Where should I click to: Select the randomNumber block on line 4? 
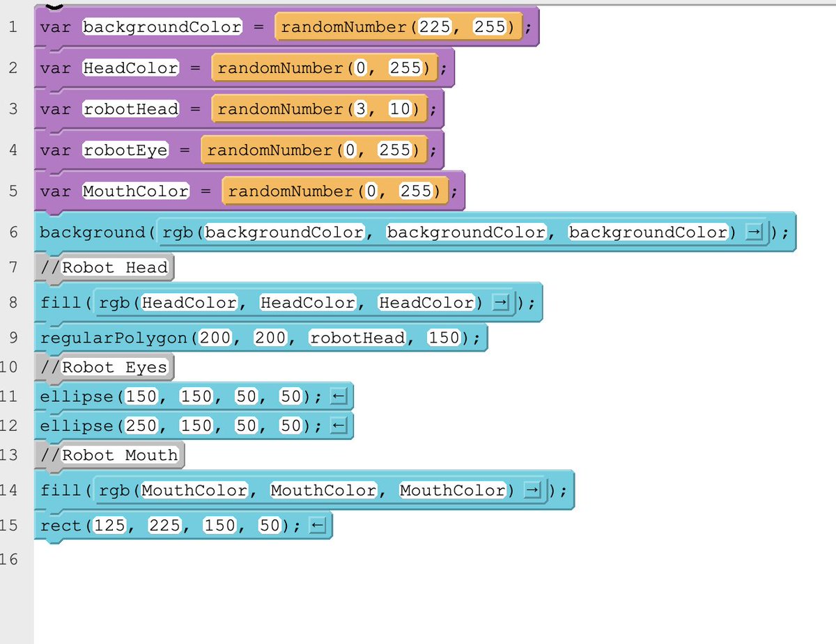point(316,150)
